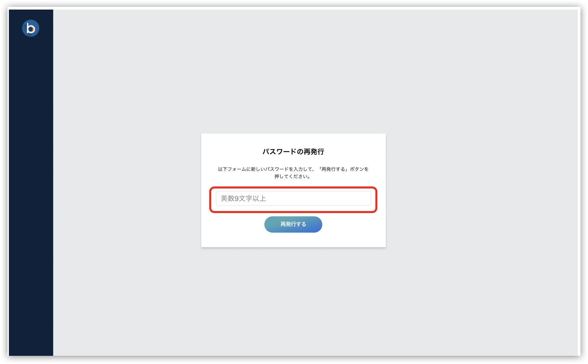Click the 押してください line of the instructions
The width and height of the screenshot is (588, 364).
pyautogui.click(x=292, y=177)
